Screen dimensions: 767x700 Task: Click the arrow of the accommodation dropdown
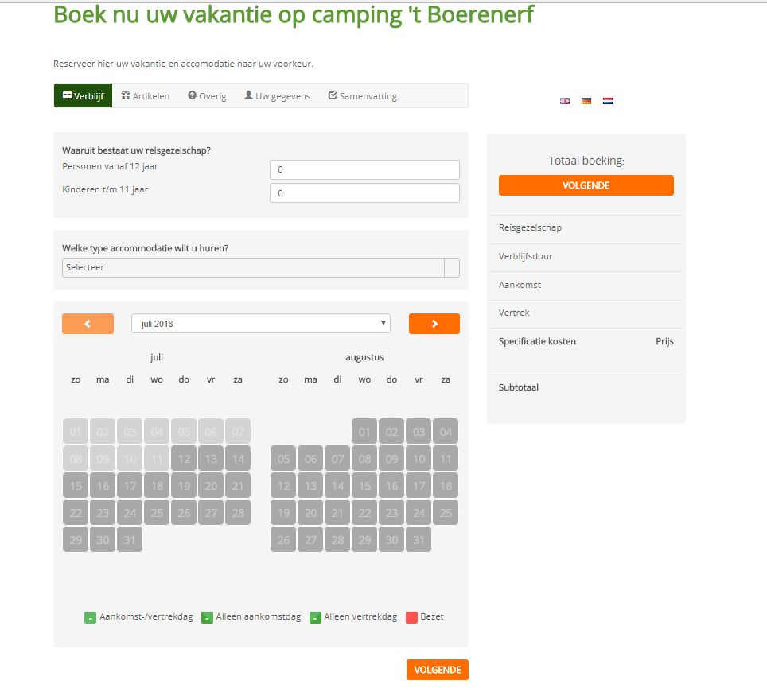451,268
